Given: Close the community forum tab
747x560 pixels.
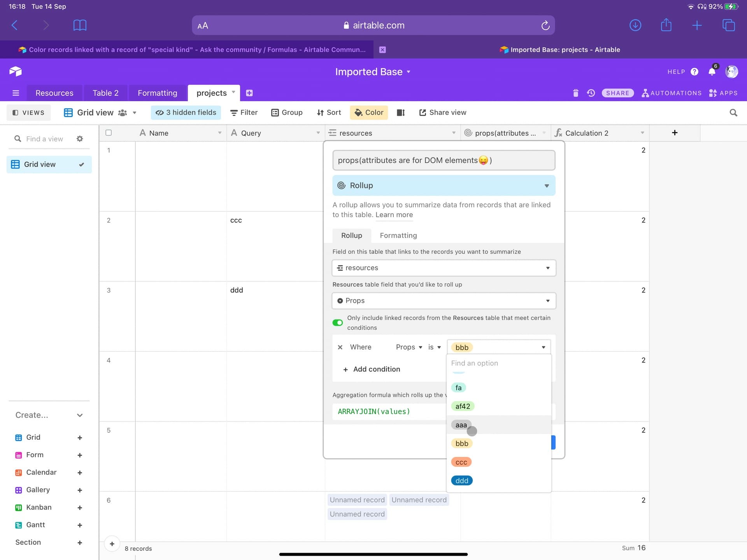Looking at the screenshot, I should point(382,49).
